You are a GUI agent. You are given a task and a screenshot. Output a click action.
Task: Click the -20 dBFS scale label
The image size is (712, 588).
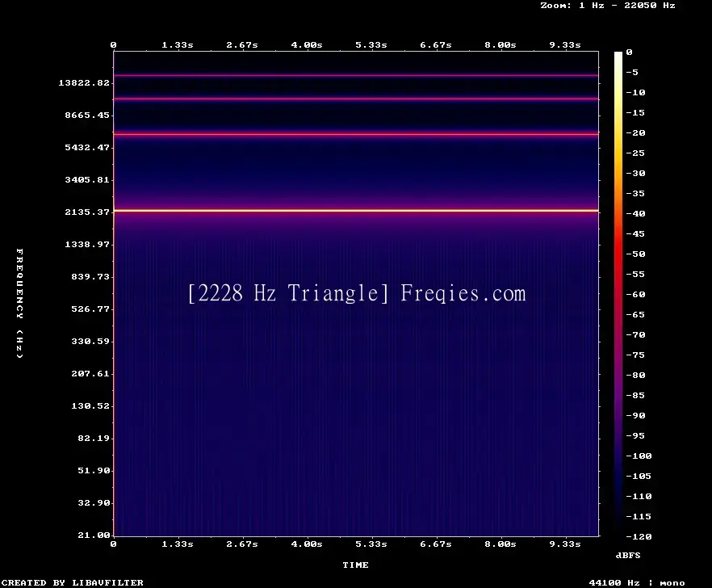tap(635, 133)
